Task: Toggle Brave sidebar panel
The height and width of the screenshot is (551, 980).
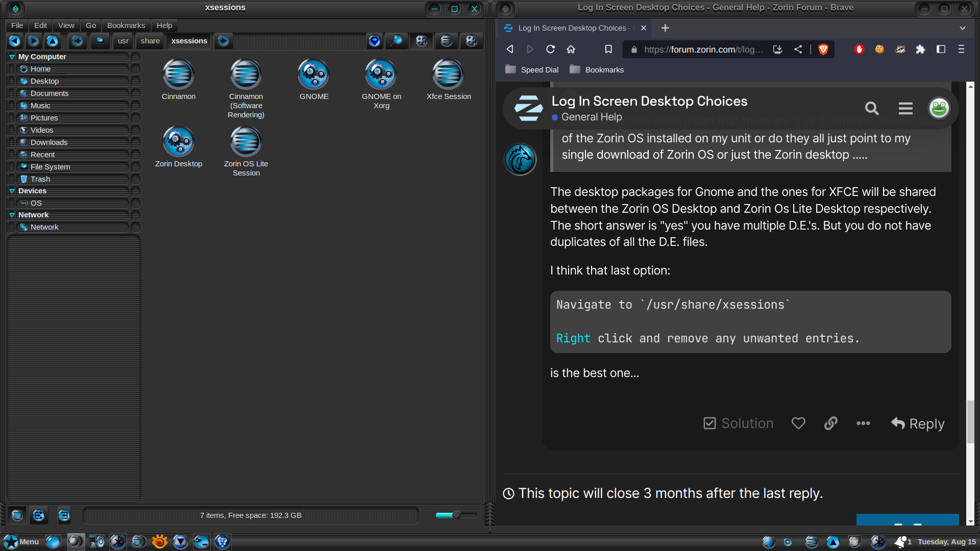Action: click(941, 49)
